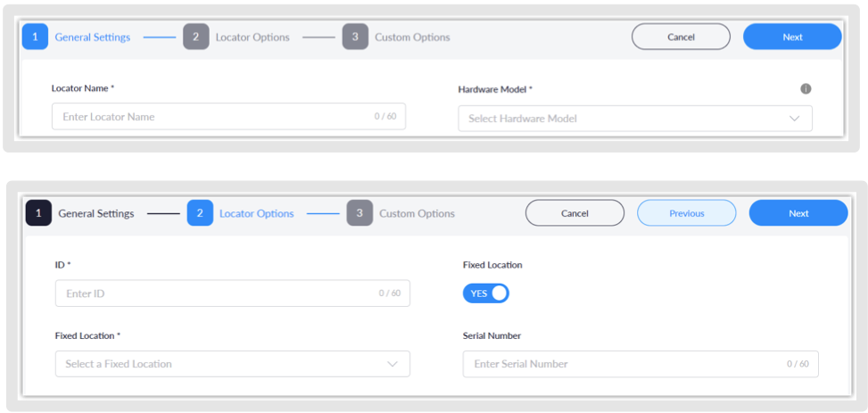The width and height of the screenshot is (868, 413).
Task: Toggle the Fixed Location YES switch
Action: (486, 293)
